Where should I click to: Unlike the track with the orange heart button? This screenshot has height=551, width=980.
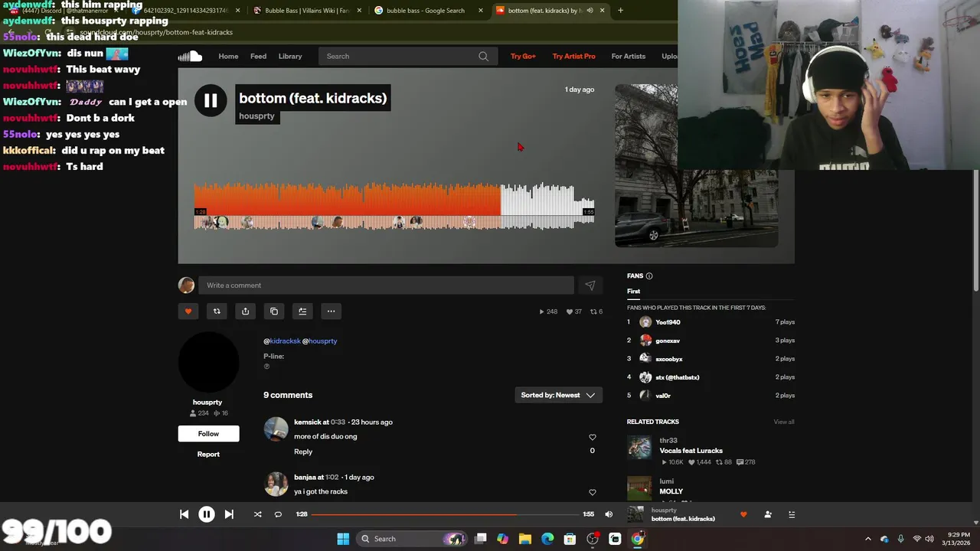(188, 311)
